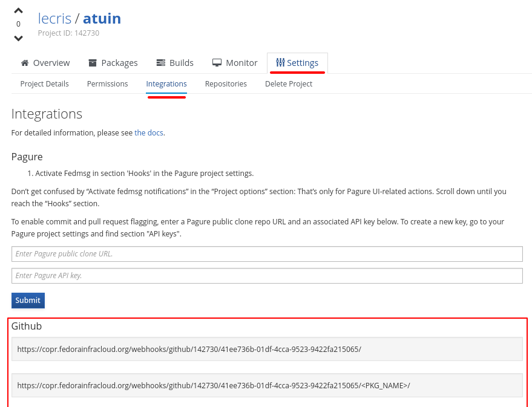Open the lecris owner link
Viewport: 532px width, 407px height.
(x=54, y=18)
